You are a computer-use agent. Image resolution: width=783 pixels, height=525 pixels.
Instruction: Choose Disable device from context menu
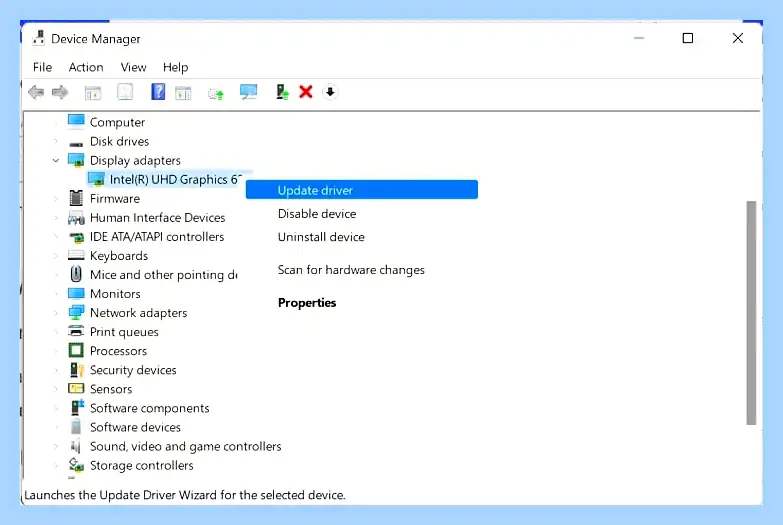pyautogui.click(x=317, y=214)
